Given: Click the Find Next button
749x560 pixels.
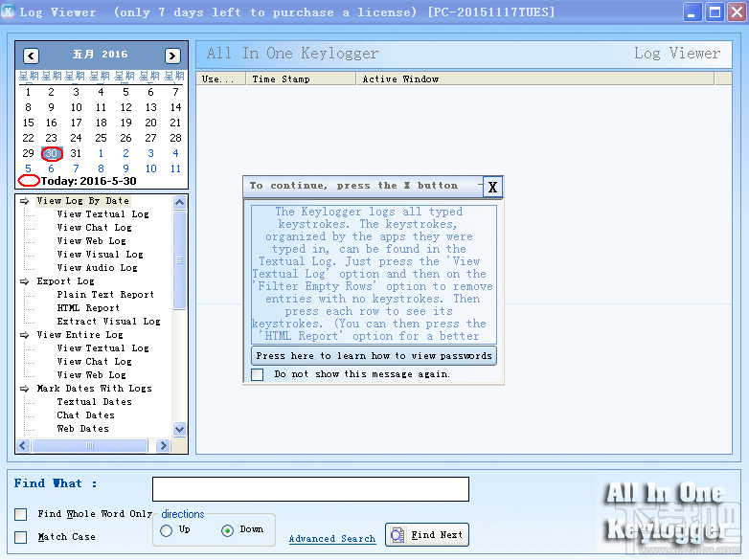Looking at the screenshot, I should pos(427,535).
